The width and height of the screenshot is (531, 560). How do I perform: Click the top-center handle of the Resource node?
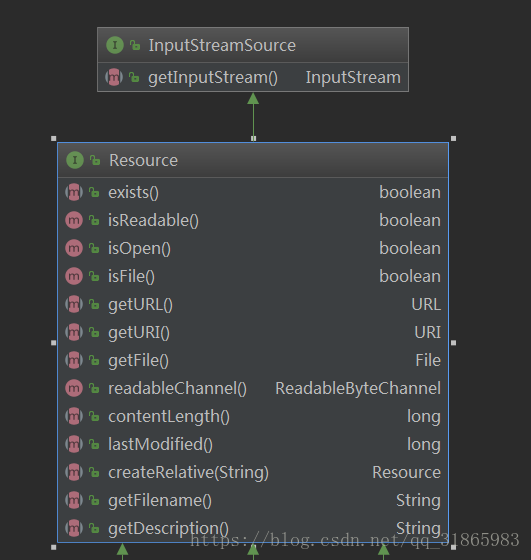[x=254, y=138]
